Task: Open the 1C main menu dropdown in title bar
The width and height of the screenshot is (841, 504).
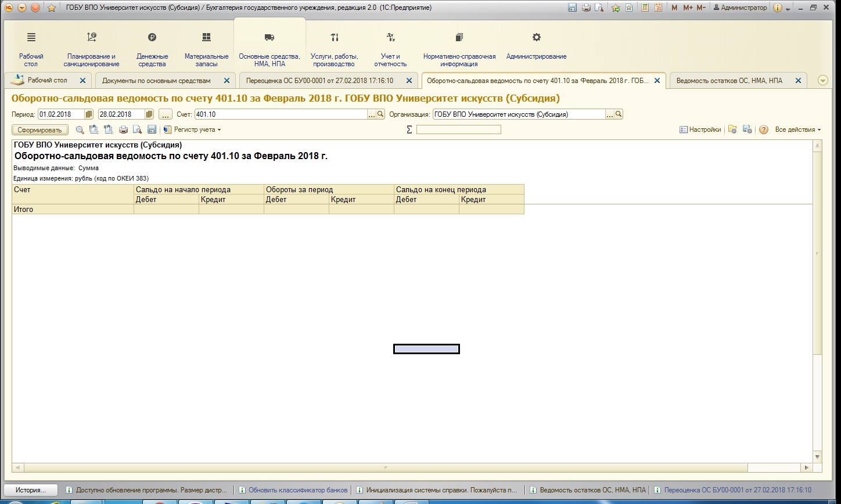Action: [21, 8]
